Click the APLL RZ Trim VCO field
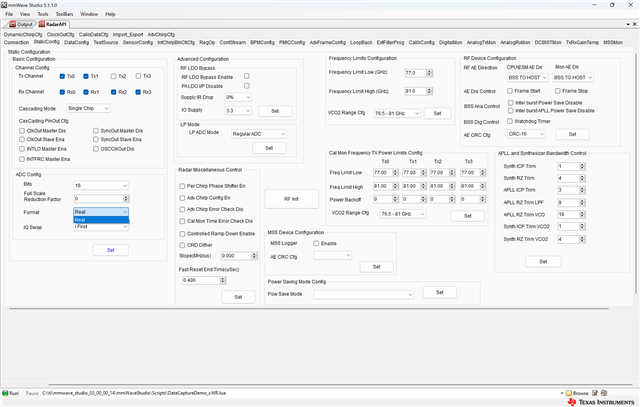The image size is (640, 407). [x=571, y=215]
